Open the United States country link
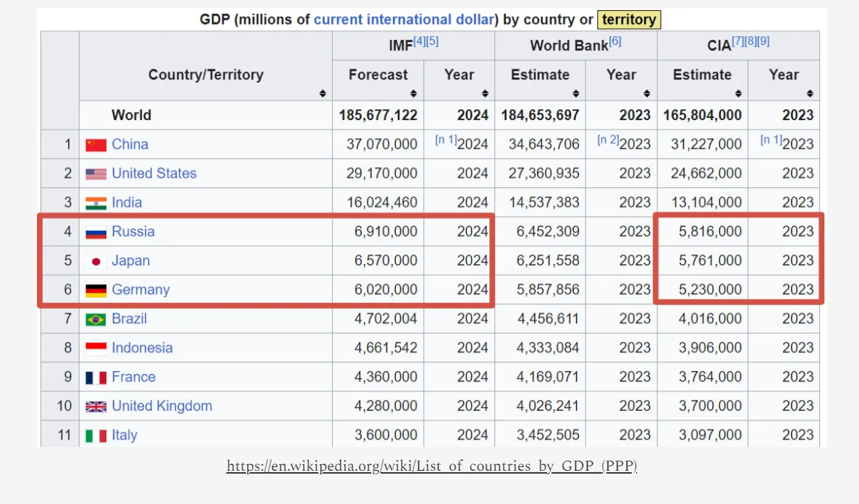Screen dimensions: 859x504 [154, 173]
